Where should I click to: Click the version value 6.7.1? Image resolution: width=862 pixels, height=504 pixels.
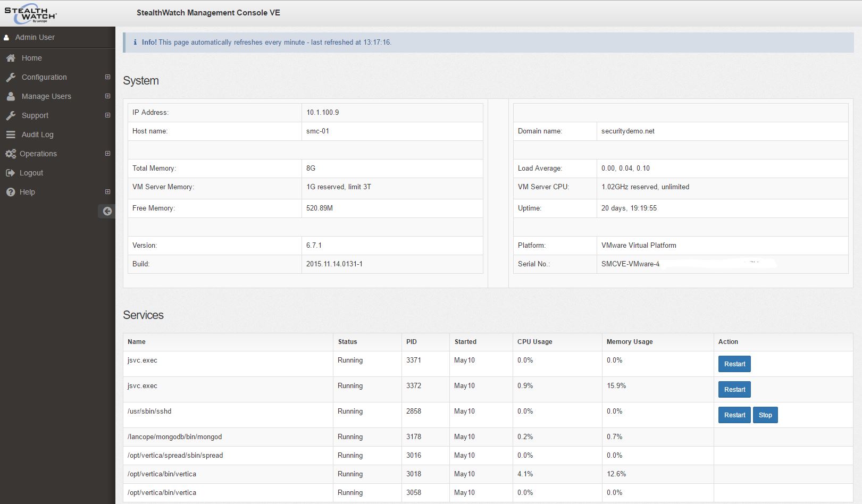click(x=314, y=245)
